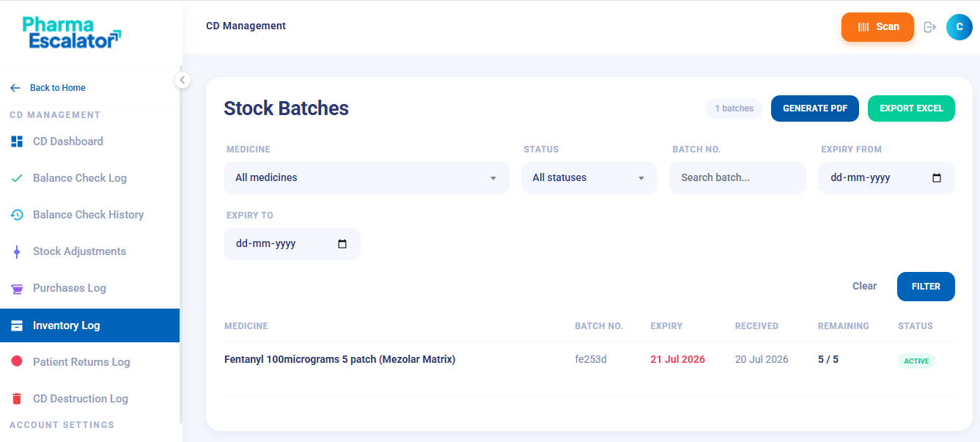Click the Patient Returns Log red circle icon
Screen dimensions: 980x442
tap(17, 361)
